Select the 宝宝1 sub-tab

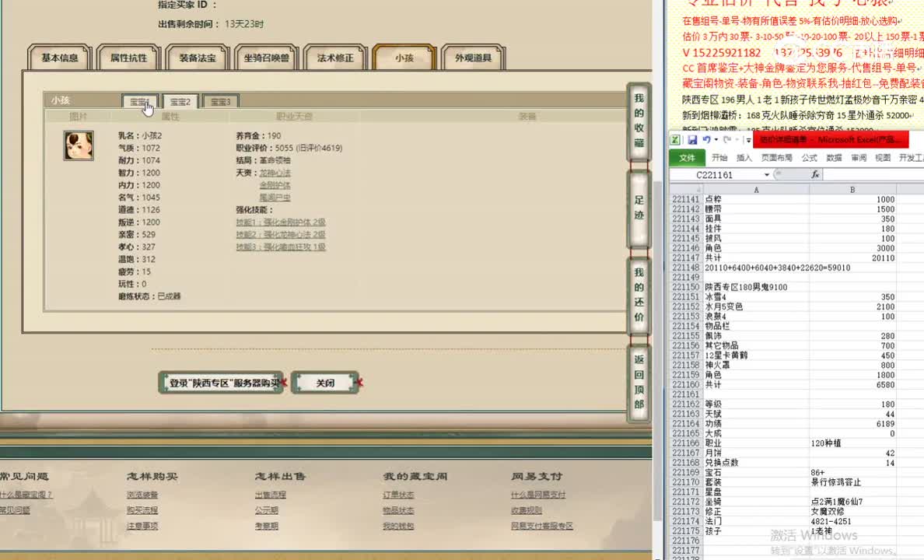(x=140, y=101)
